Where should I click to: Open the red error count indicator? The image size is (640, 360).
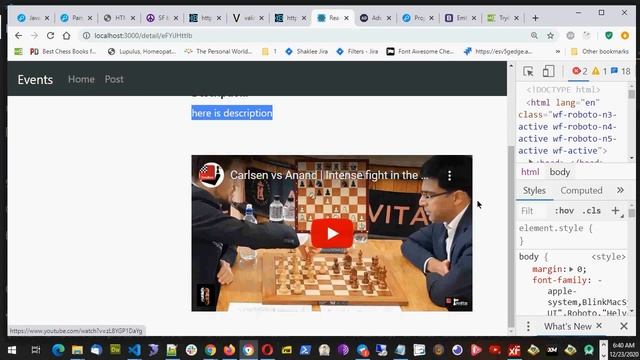click(x=580, y=71)
